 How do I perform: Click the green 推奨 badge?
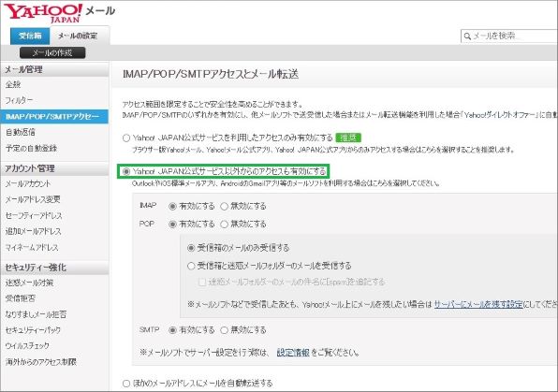point(348,138)
